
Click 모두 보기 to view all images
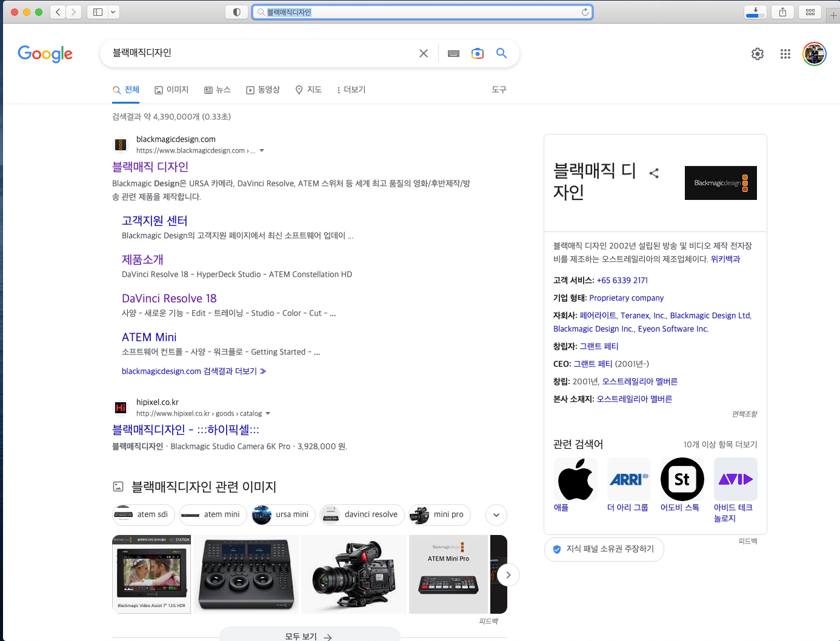pos(309,635)
